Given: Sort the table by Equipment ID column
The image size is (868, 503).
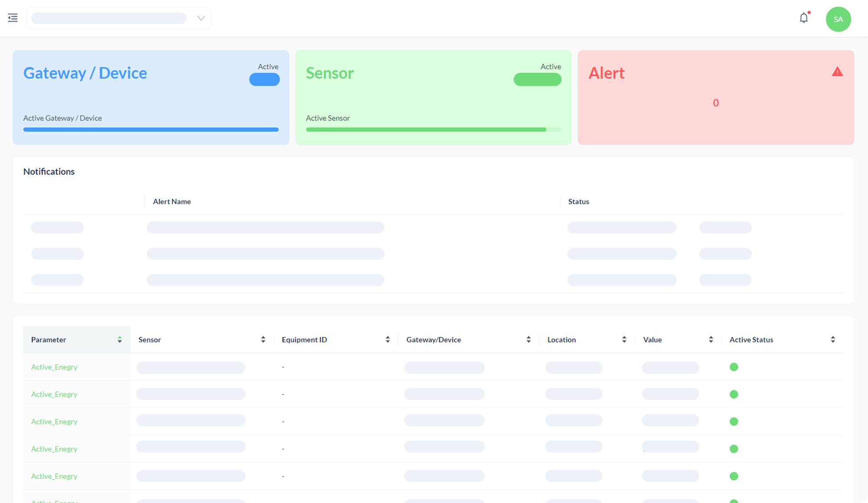Looking at the screenshot, I should tap(388, 340).
